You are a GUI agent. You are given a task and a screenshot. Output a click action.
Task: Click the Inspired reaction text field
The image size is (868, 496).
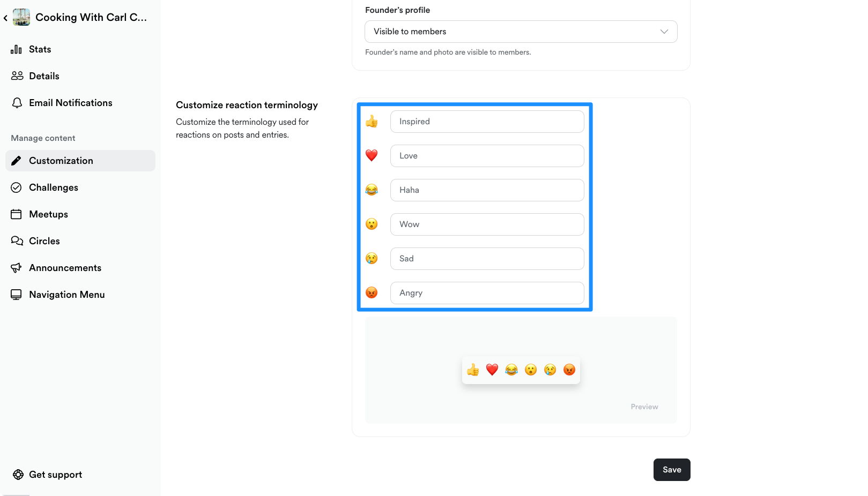coord(487,122)
